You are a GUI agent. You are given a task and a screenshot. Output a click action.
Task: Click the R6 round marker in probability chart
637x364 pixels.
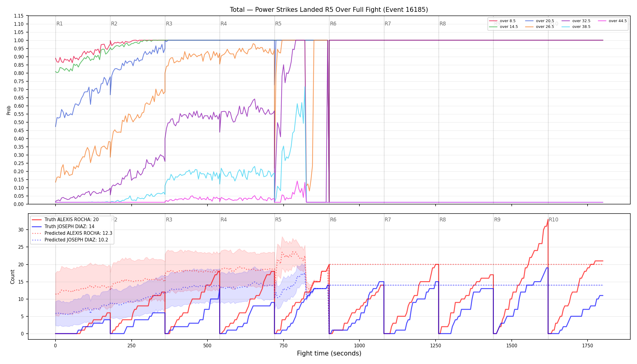(333, 24)
